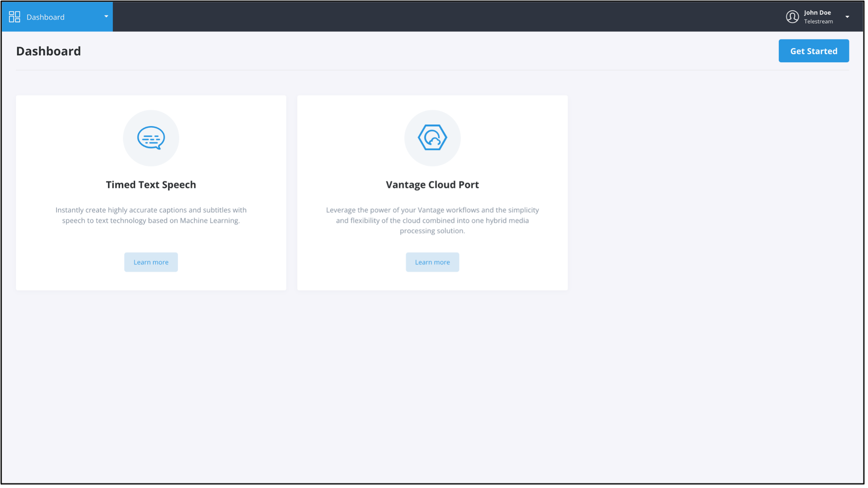Click the Dashboard page heading
The width and height of the screenshot is (868, 488).
[x=48, y=51]
